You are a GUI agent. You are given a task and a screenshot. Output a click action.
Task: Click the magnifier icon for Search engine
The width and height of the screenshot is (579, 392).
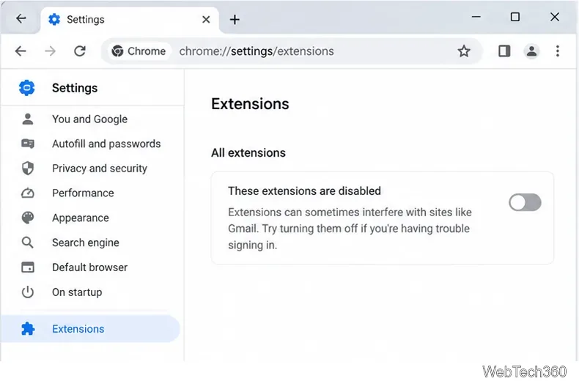28,243
